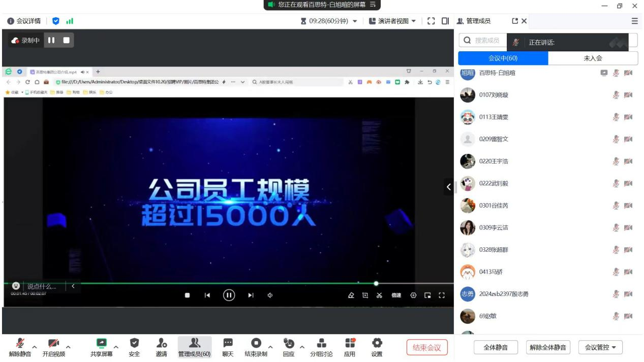Select the 会议中(60) tab
The width and height of the screenshot is (644, 362).
[503, 58]
